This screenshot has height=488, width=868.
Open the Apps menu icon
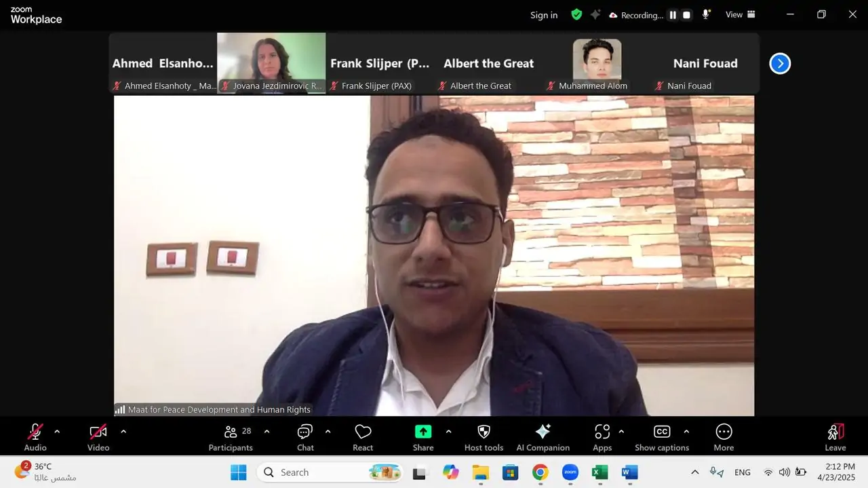coord(602,436)
